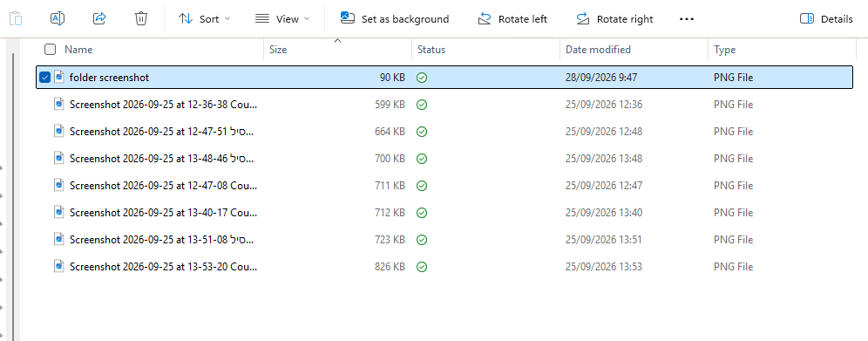
Task: Click the 599 KB size cell
Action: [x=390, y=105]
